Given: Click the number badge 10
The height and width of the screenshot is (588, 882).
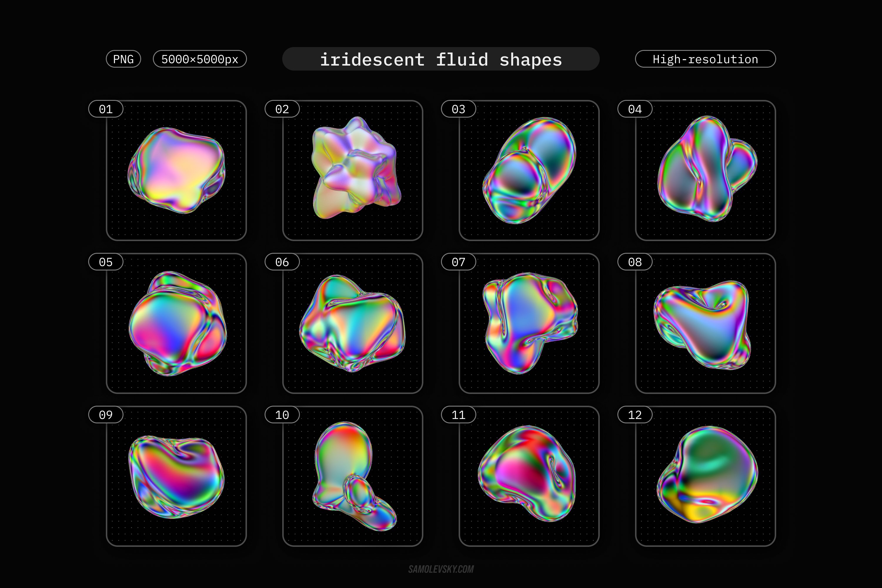Looking at the screenshot, I should point(282,415).
